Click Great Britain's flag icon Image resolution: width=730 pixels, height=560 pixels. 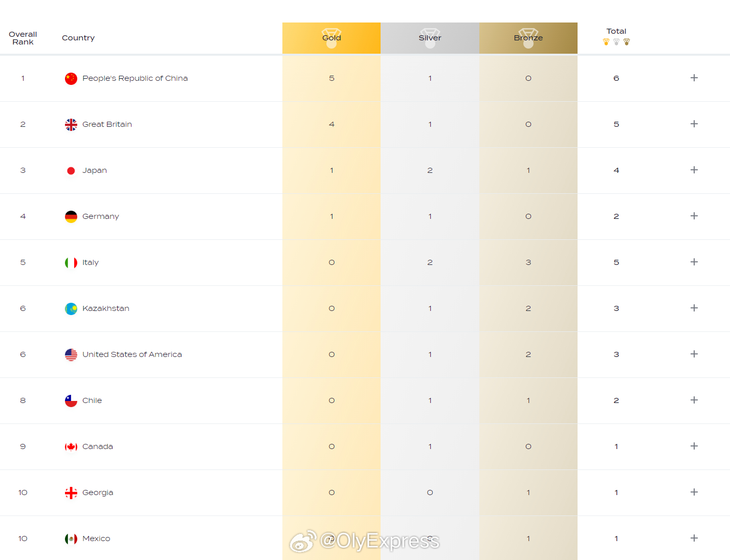pyautogui.click(x=71, y=124)
